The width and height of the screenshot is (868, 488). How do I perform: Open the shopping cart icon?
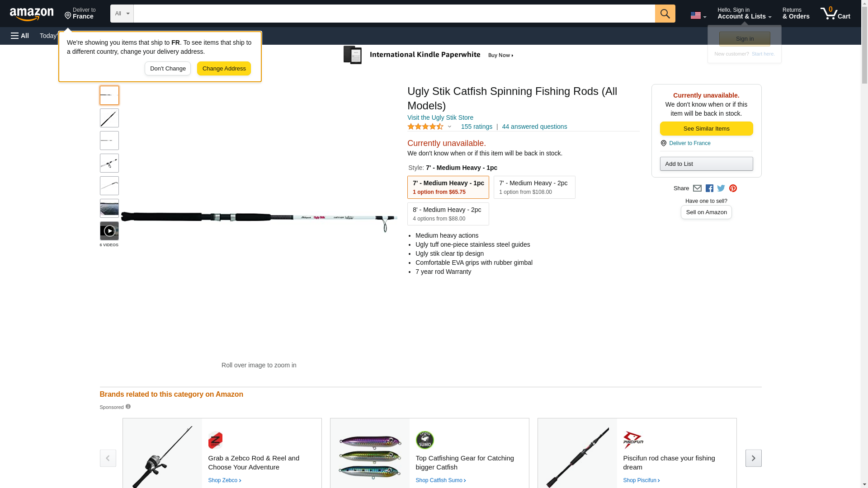(835, 14)
